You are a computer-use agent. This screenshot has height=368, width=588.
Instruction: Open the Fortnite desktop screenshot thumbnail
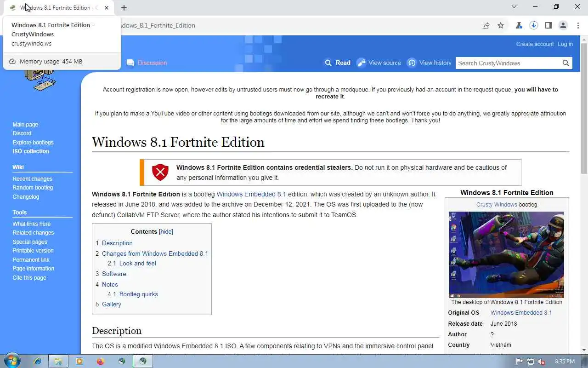coord(506,255)
